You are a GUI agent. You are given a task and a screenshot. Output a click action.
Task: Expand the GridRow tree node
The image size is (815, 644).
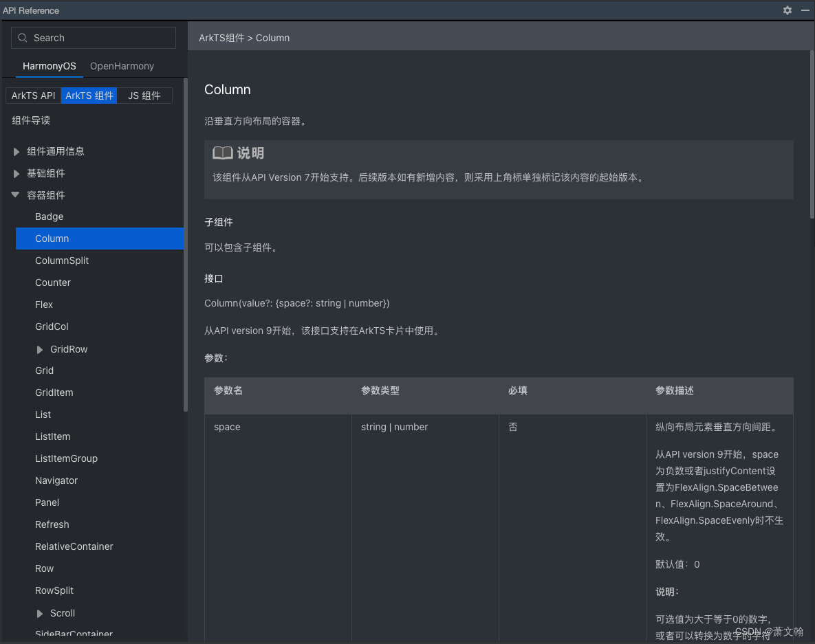(40, 348)
